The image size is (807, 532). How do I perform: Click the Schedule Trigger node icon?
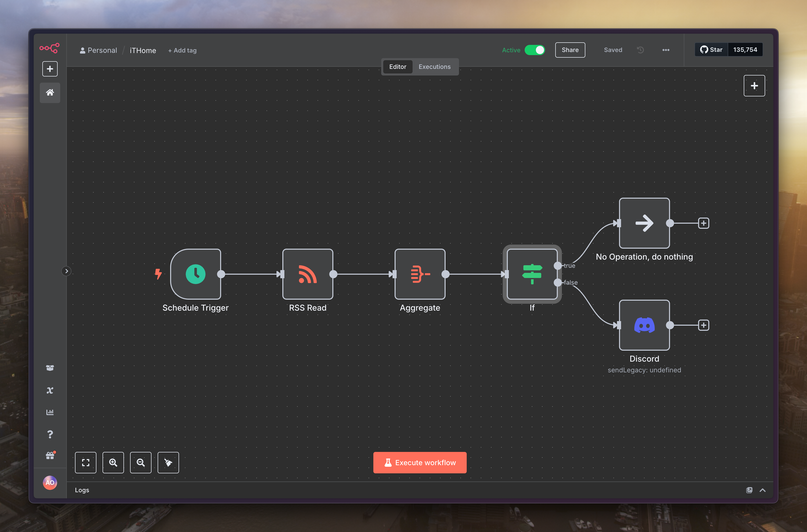[195, 274]
